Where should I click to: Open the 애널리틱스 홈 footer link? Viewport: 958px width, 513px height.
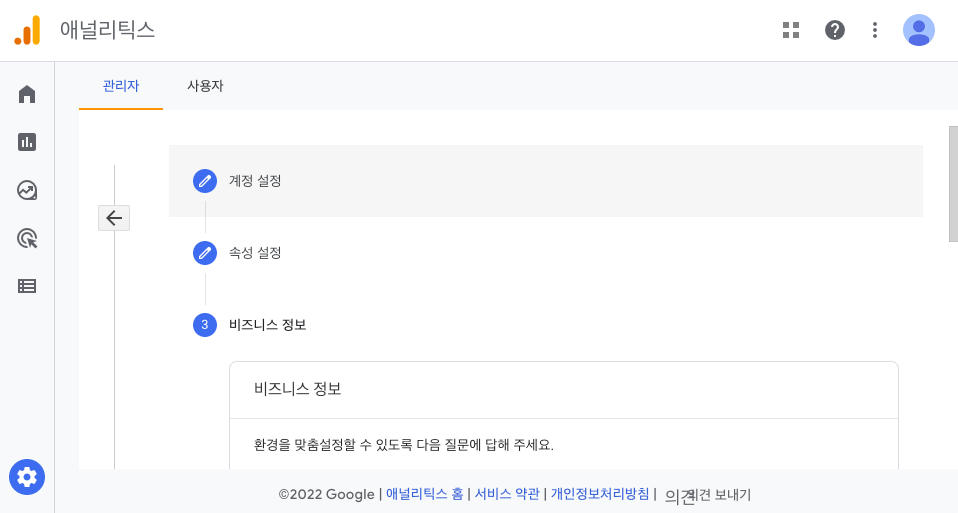[425, 494]
